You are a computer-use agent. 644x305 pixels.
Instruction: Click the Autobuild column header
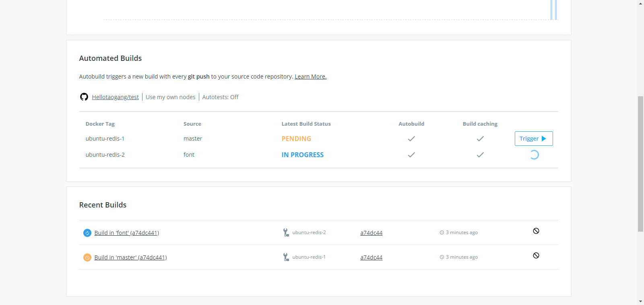pyautogui.click(x=411, y=124)
